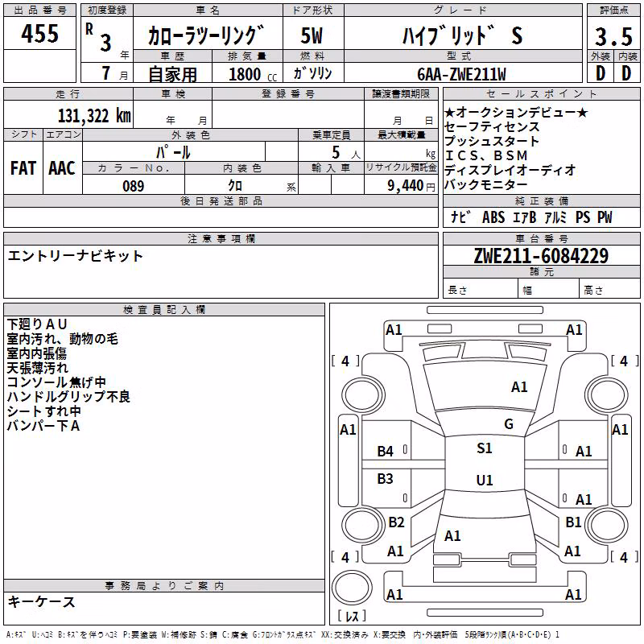Click the shift value FAT
644x644 pixels.
click(23, 168)
